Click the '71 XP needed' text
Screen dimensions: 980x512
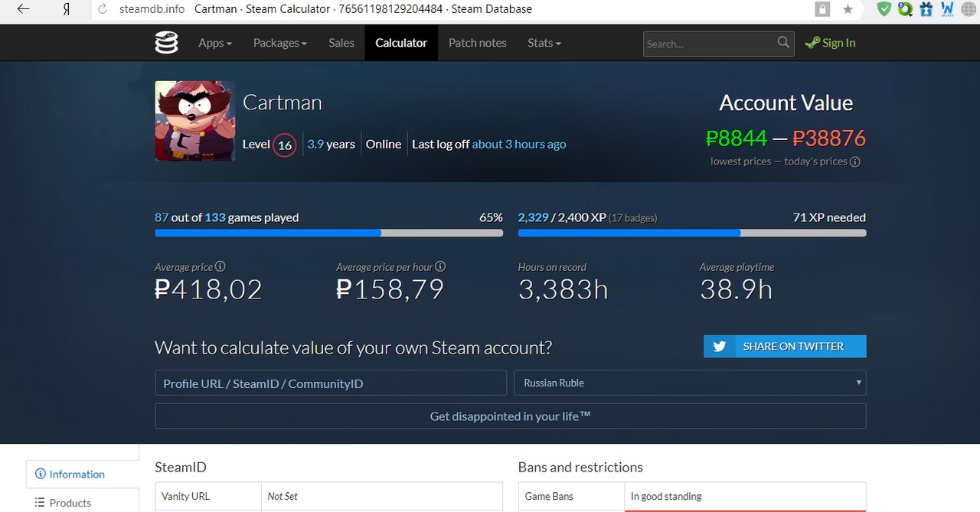(x=830, y=217)
